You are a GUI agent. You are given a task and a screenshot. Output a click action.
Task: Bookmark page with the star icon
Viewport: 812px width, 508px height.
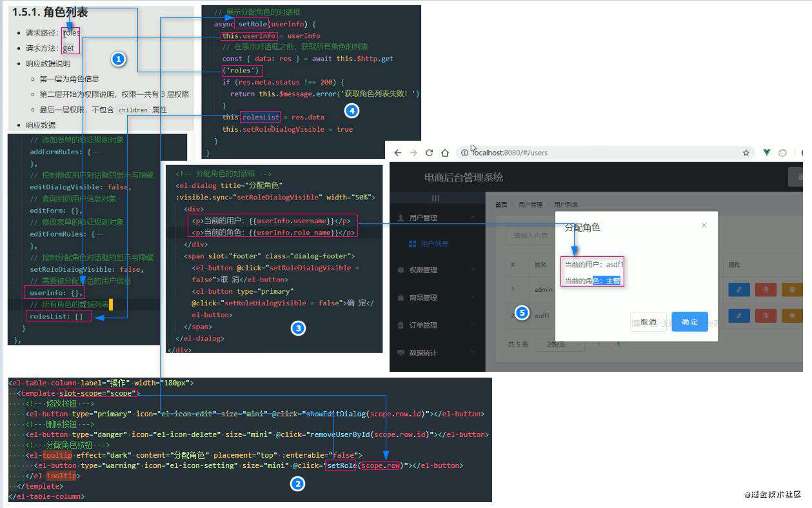[x=746, y=153]
